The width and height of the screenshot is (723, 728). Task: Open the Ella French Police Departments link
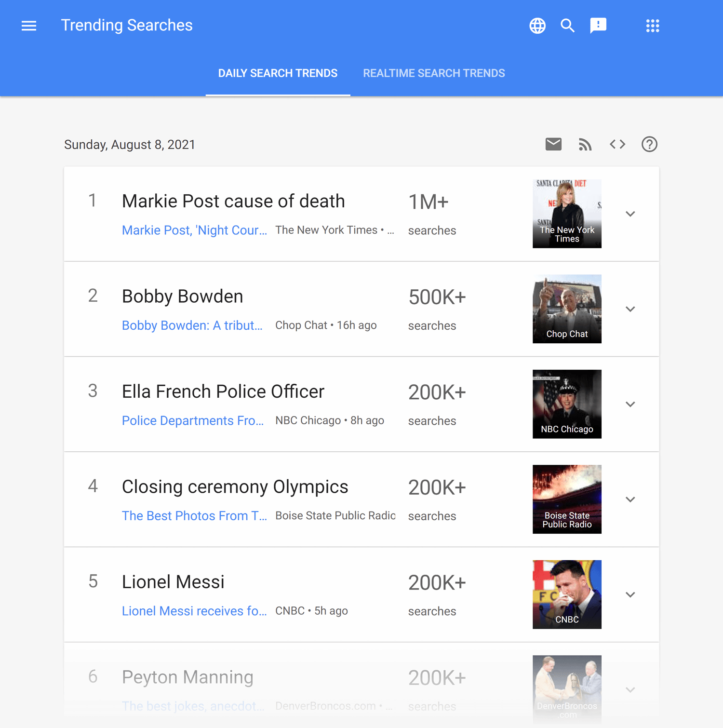(193, 420)
